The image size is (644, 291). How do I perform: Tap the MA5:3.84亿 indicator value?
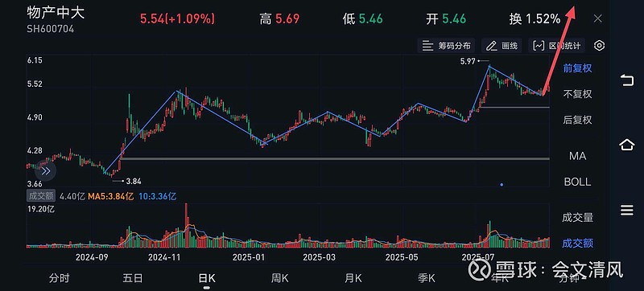pyautogui.click(x=111, y=196)
